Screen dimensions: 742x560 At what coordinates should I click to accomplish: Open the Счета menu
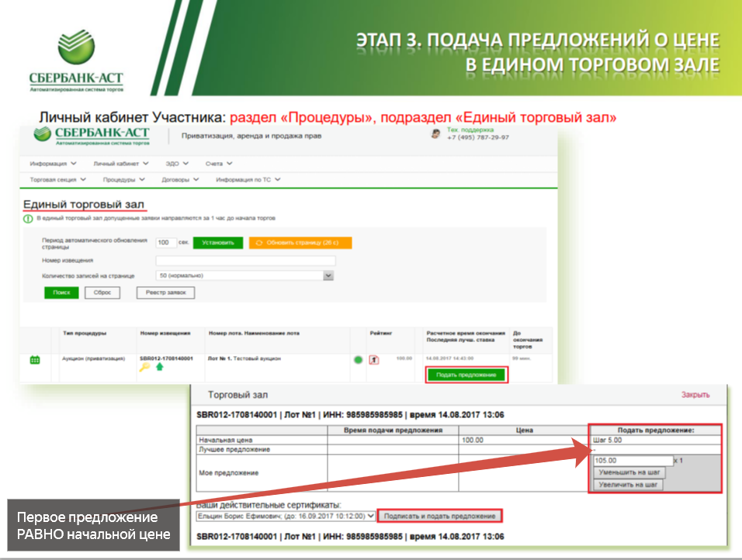(219, 164)
